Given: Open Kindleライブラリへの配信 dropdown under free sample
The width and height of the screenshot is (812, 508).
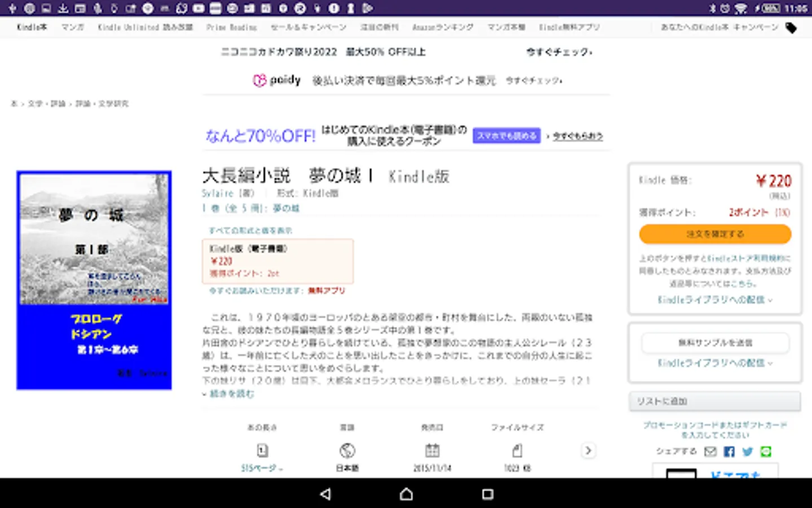Looking at the screenshot, I should point(714,363).
